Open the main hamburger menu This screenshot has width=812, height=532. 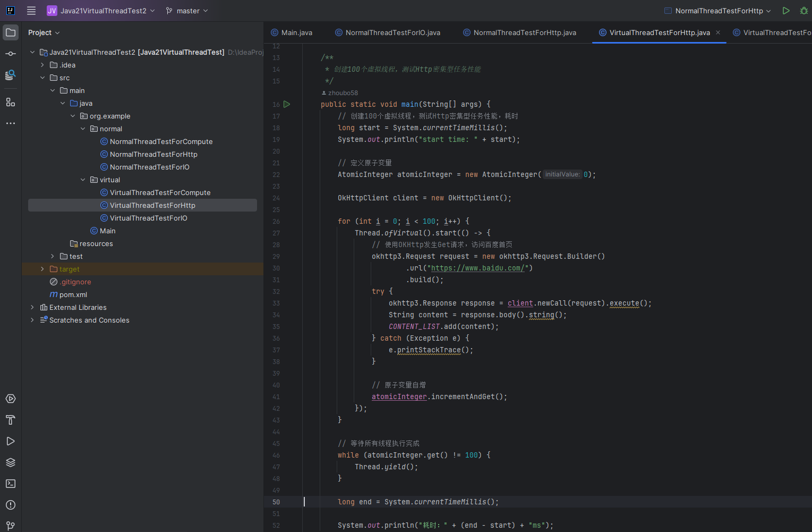31,11
